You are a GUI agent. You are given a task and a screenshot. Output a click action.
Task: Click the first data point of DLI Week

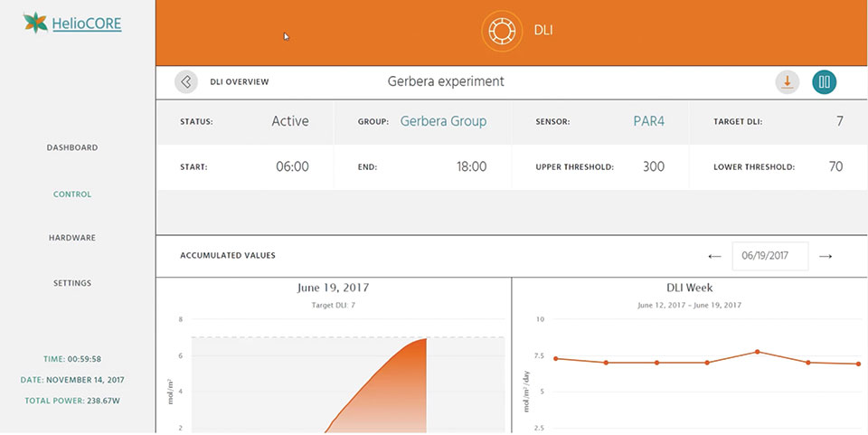pyautogui.click(x=555, y=358)
